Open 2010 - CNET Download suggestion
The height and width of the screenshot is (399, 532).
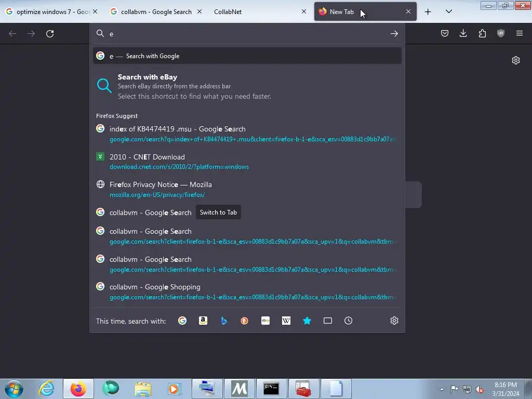247,162
